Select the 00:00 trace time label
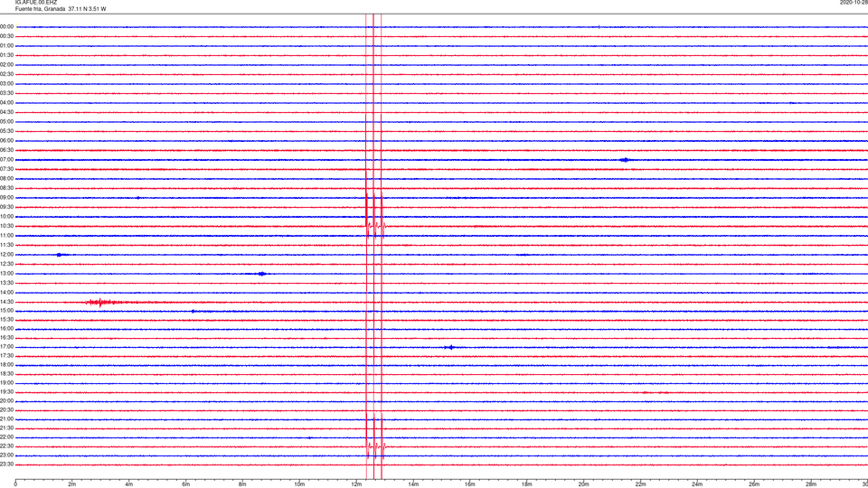This screenshot has height=488, width=868. (6, 26)
